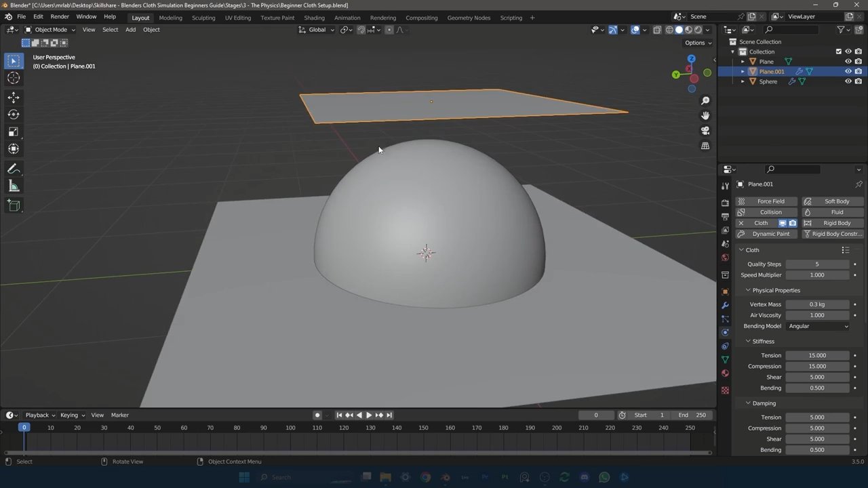Choose the Measure tool

click(x=14, y=186)
